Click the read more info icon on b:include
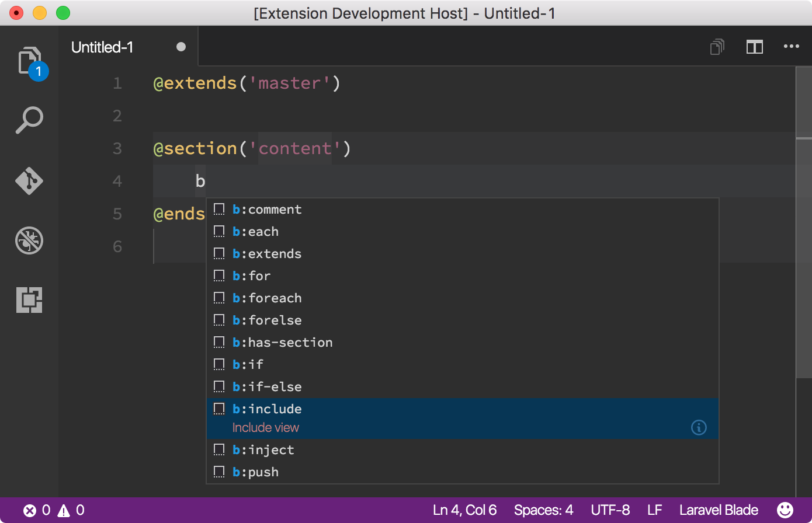 click(699, 427)
